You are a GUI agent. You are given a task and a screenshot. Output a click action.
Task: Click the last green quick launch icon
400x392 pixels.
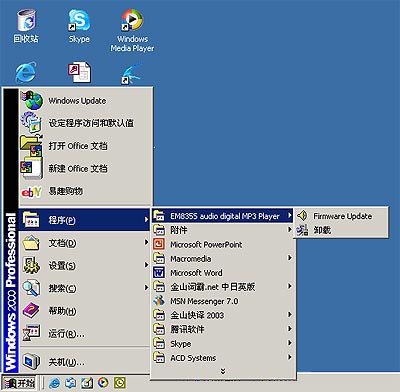pyautogui.click(x=120, y=383)
